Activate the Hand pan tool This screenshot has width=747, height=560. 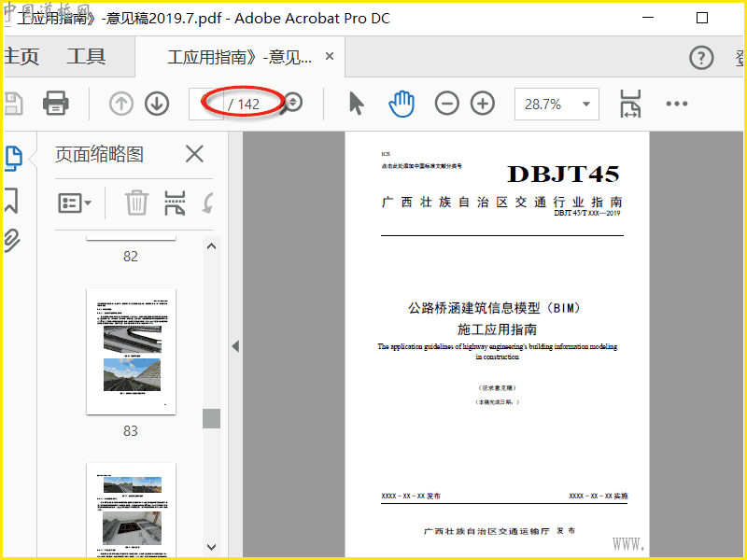click(402, 104)
